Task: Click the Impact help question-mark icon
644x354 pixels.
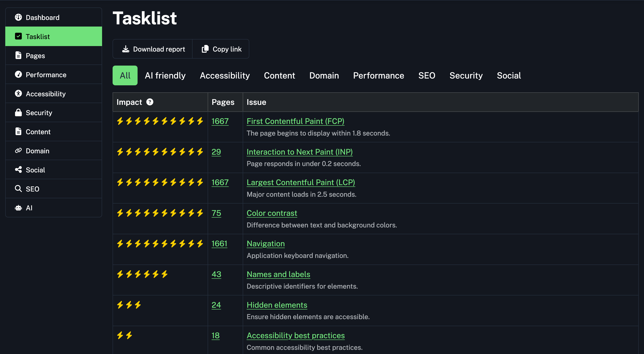Action: tap(150, 102)
